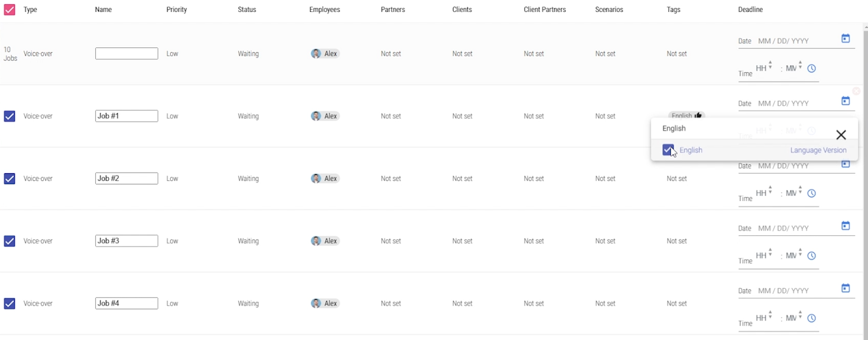Open clock time picker for the Job #2 deadline
The width and height of the screenshot is (868, 340).
(812, 193)
